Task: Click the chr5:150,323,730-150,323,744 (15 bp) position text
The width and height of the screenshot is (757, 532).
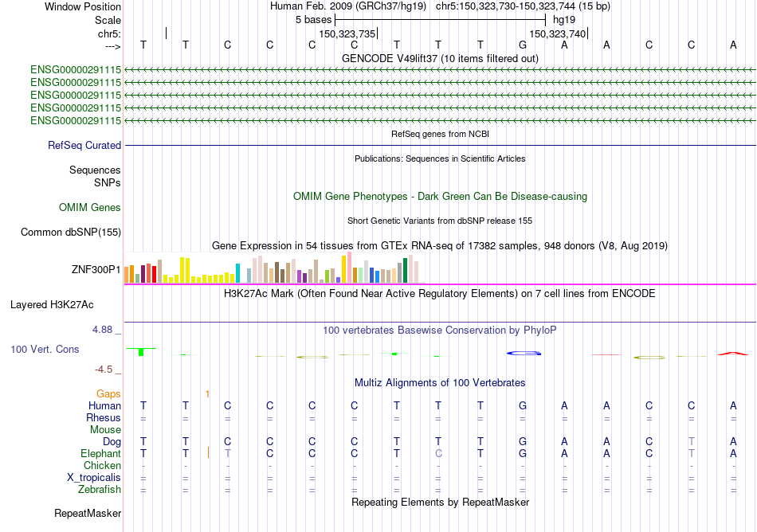Action: (x=523, y=6)
